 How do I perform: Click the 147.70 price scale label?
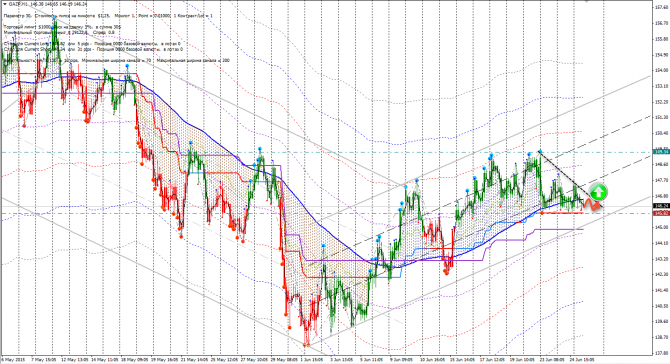(x=662, y=180)
